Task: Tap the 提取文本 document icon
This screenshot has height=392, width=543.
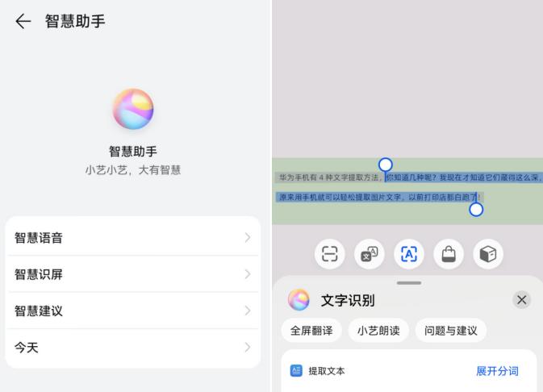Action: [x=296, y=371]
